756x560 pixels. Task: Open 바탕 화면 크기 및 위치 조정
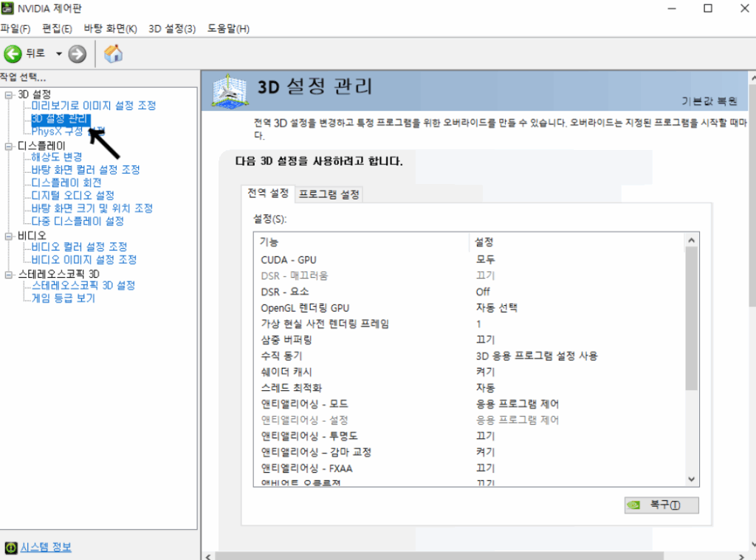pos(92,208)
